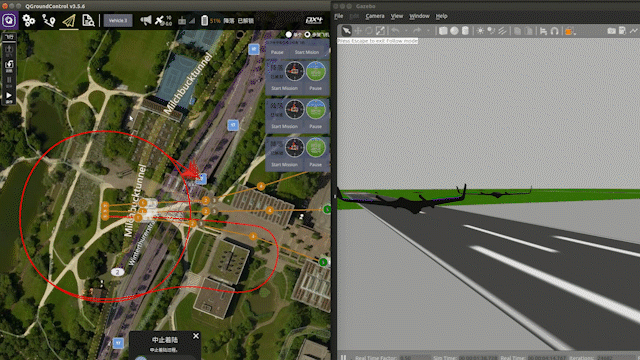Close the abort landing popup
The height and width of the screenshot is (360, 640).
pos(196,336)
